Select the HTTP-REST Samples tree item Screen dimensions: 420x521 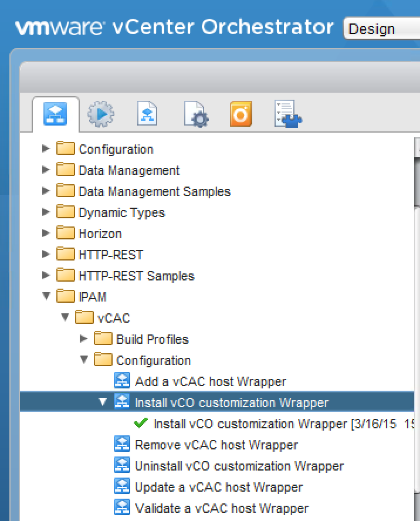137,276
